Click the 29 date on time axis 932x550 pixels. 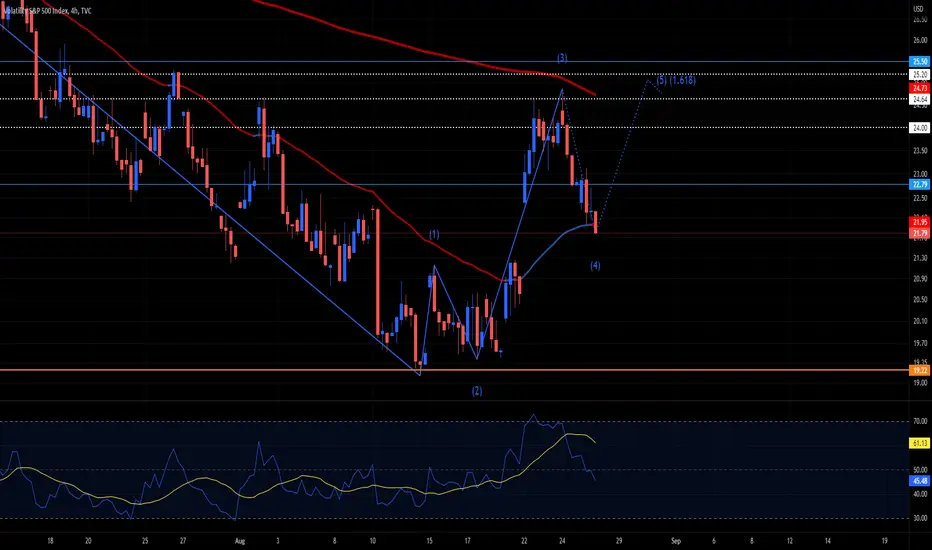619,541
